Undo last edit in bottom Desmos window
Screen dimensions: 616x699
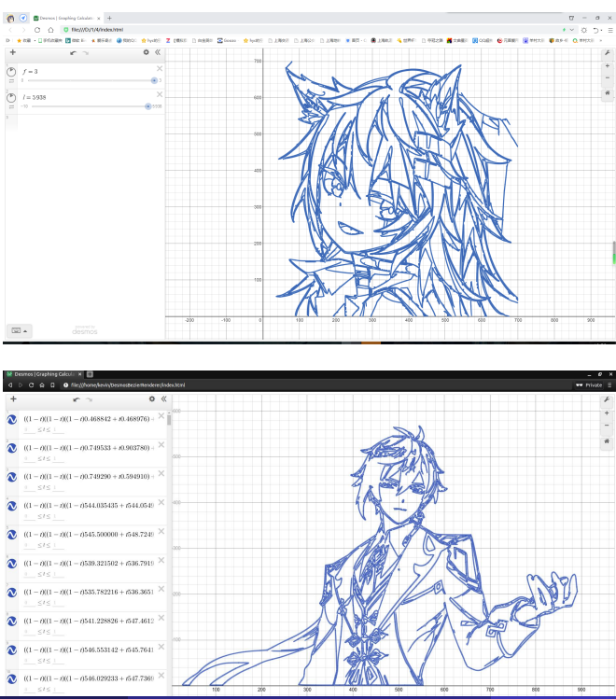[77, 399]
